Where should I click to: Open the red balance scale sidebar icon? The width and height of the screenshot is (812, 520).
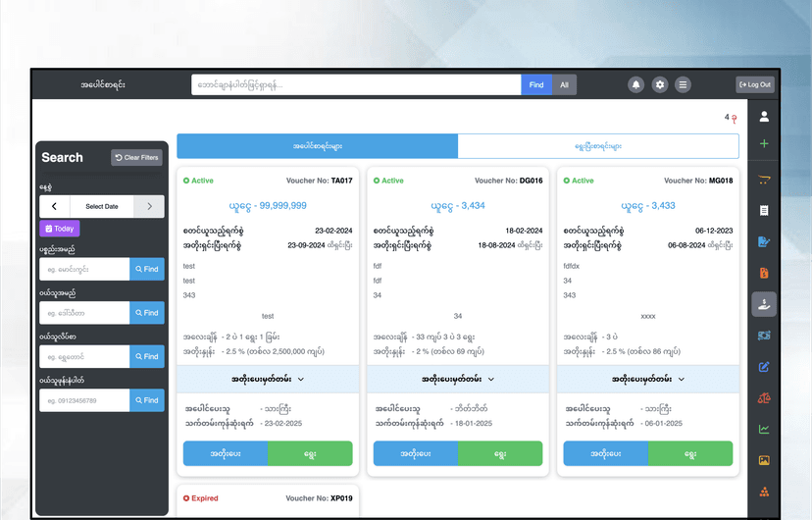764,397
